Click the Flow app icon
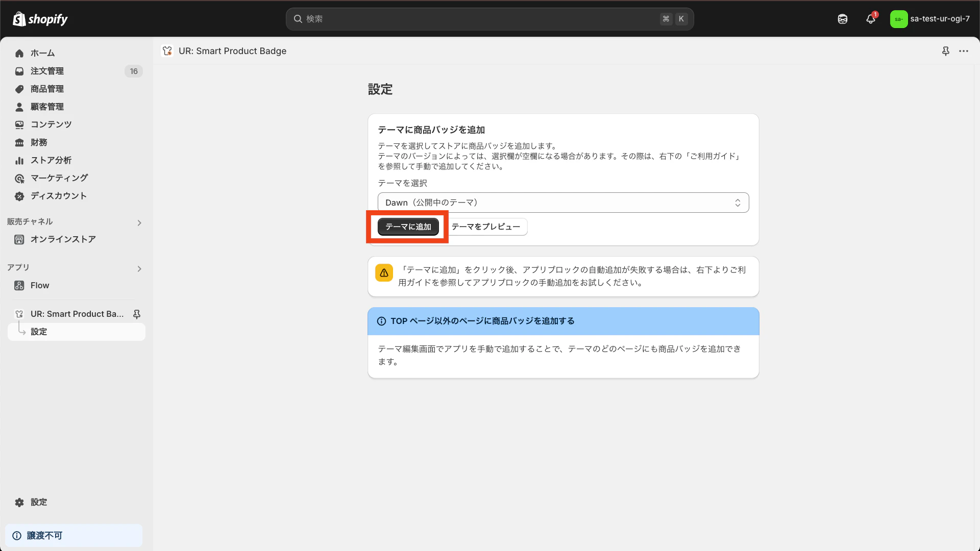980x551 pixels. 19,285
